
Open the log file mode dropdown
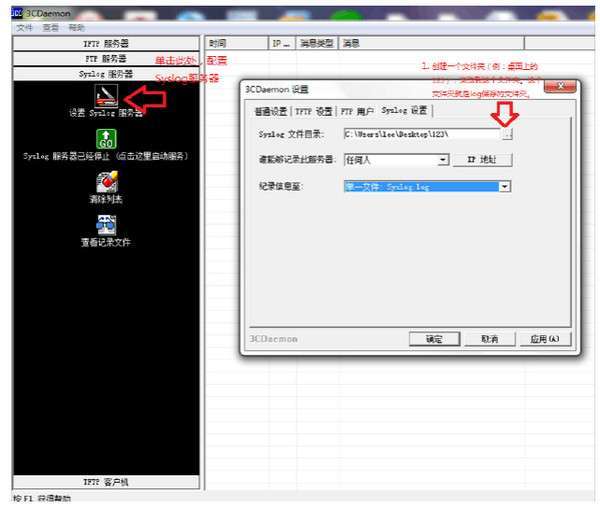(x=505, y=186)
